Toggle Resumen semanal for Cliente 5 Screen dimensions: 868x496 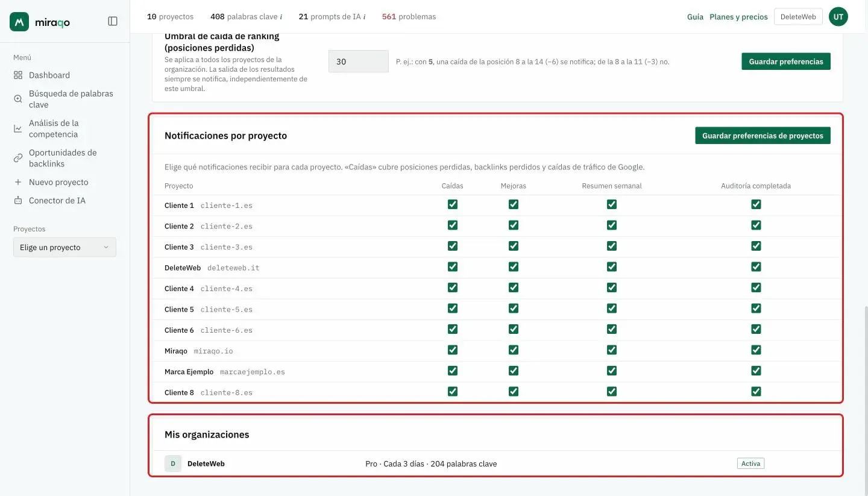[x=612, y=308]
